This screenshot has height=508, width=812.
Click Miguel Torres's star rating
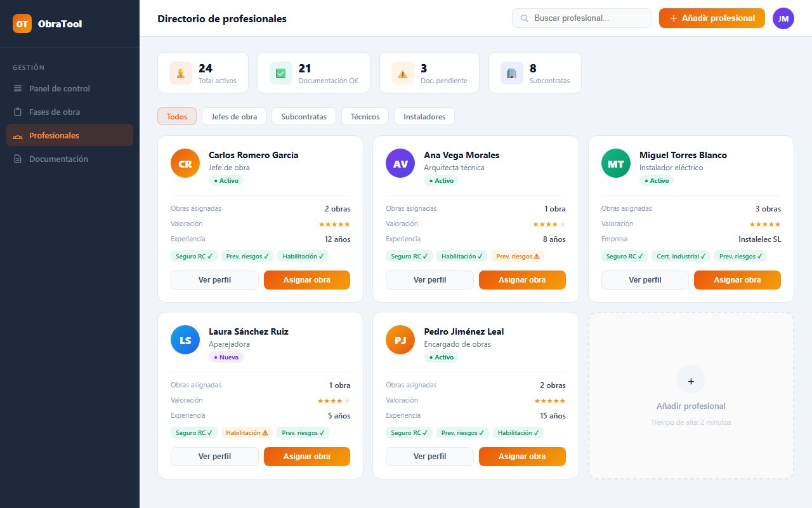(765, 224)
